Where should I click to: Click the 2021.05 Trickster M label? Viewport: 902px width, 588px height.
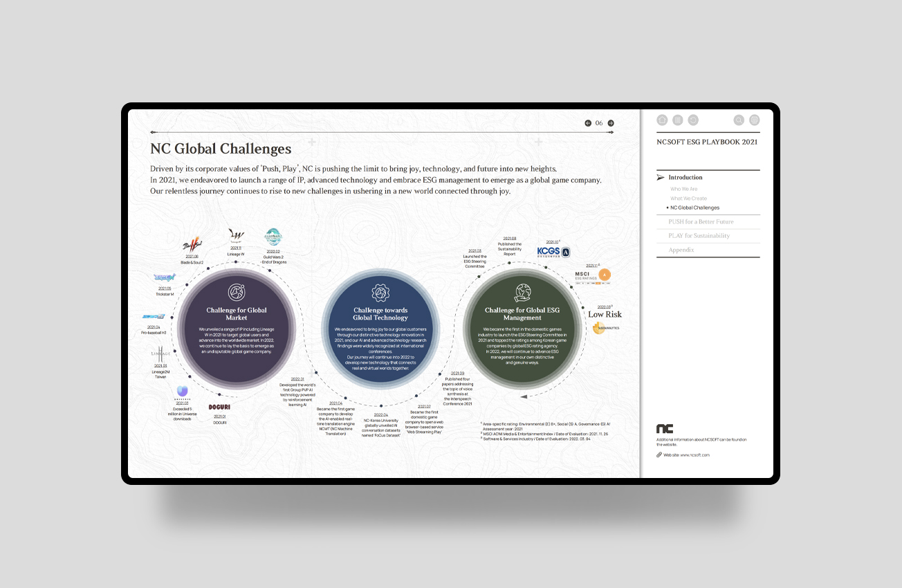(x=164, y=291)
